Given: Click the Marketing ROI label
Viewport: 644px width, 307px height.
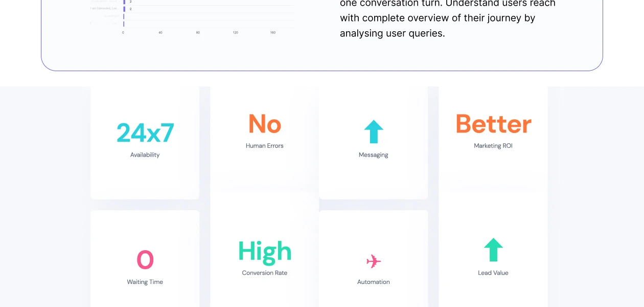Looking at the screenshot, I should [x=493, y=146].
